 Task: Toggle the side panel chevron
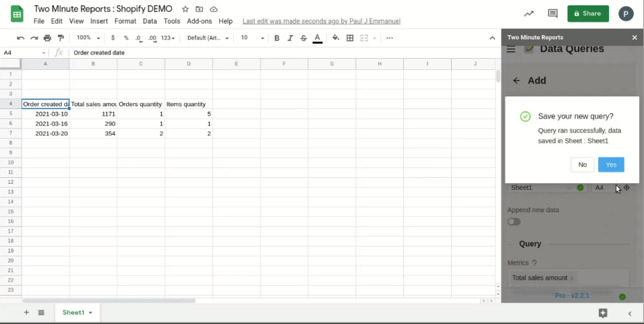coord(630,313)
